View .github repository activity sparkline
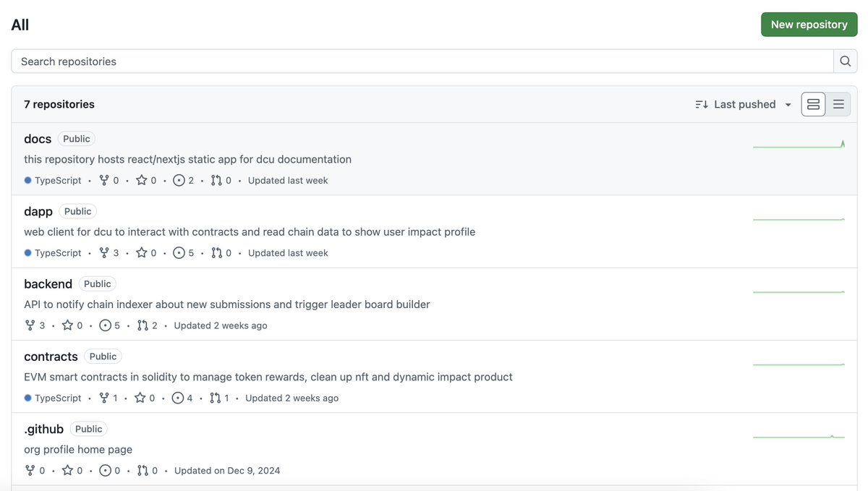 (x=799, y=436)
